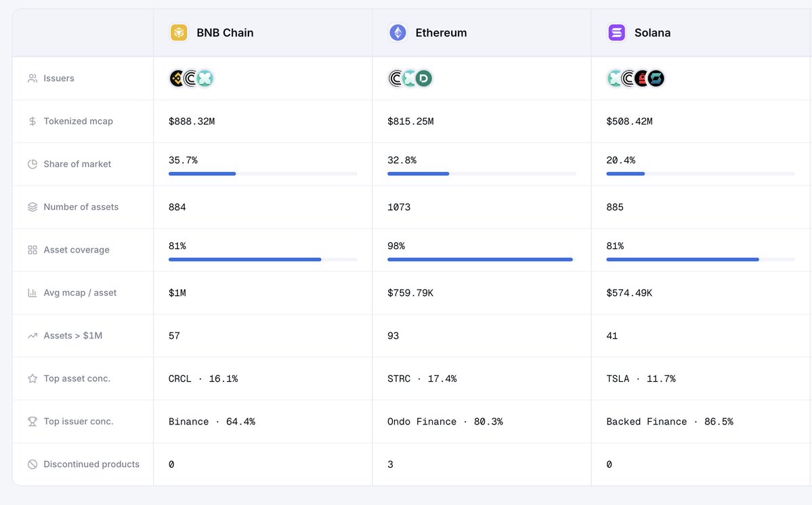812x505 pixels.
Task: Click the ban icon beside Discontinued products
Action: pyautogui.click(x=32, y=464)
